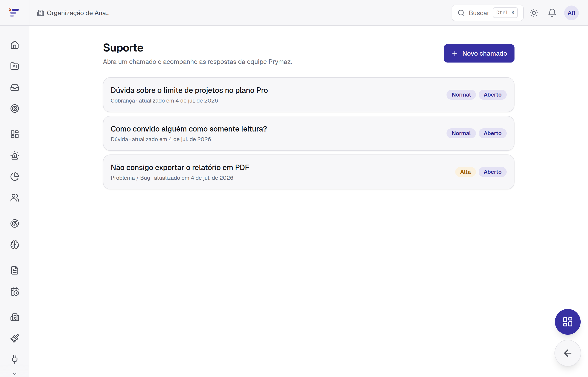The width and height of the screenshot is (588, 377).
Task: Open the siren alerts sidebar icon
Action: (15, 155)
